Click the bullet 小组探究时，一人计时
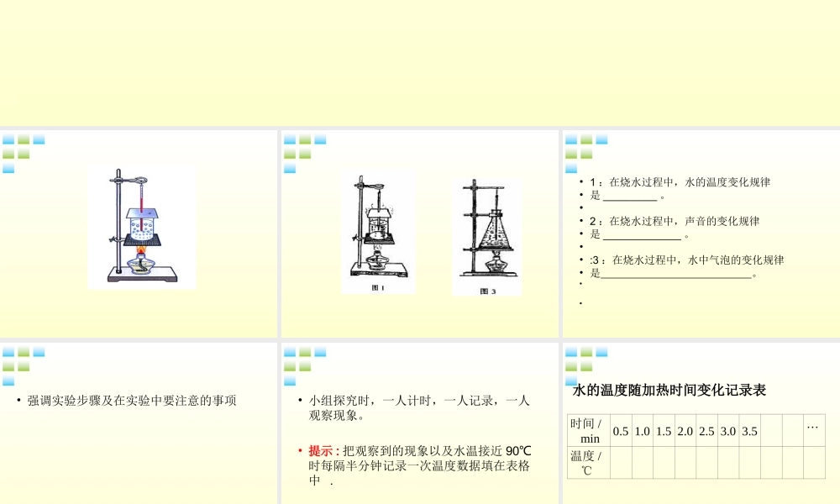The width and height of the screenshot is (840, 504). coord(419,407)
